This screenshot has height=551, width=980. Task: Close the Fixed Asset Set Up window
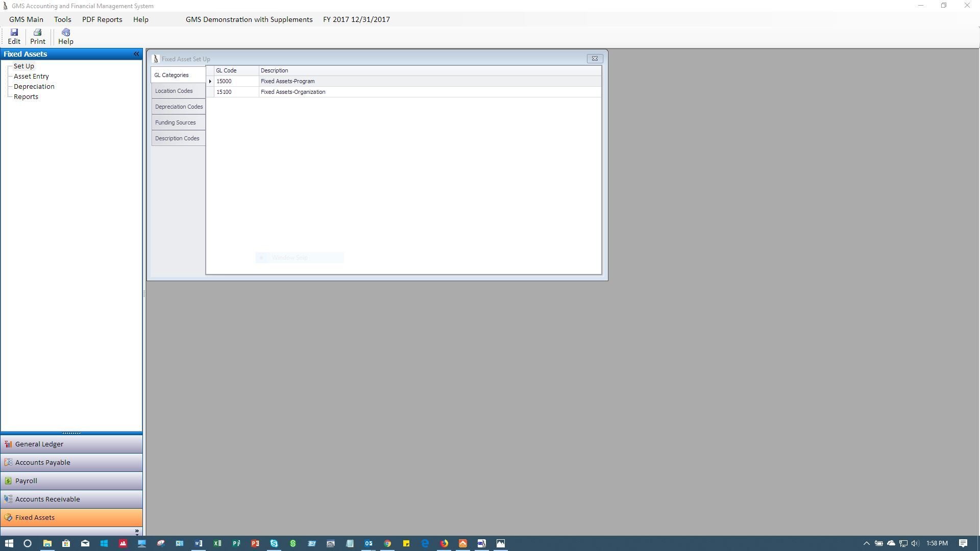click(x=594, y=59)
